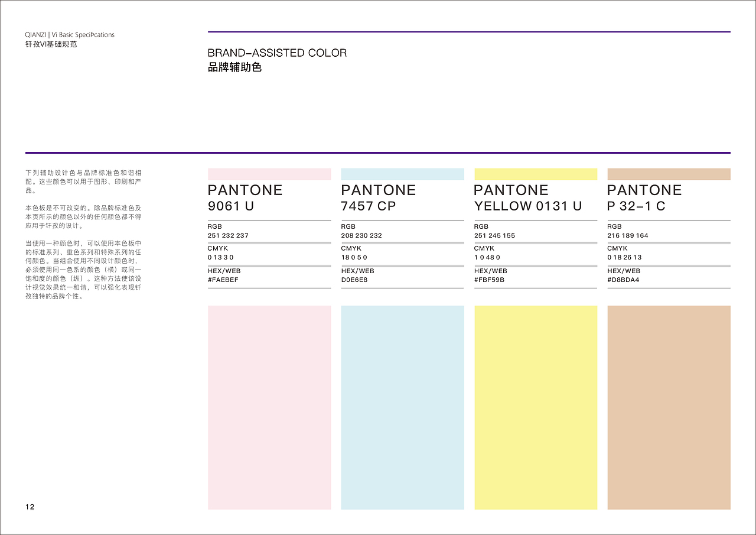Select the hex code "D0E6E8"
The image size is (756, 535).
coord(354,280)
